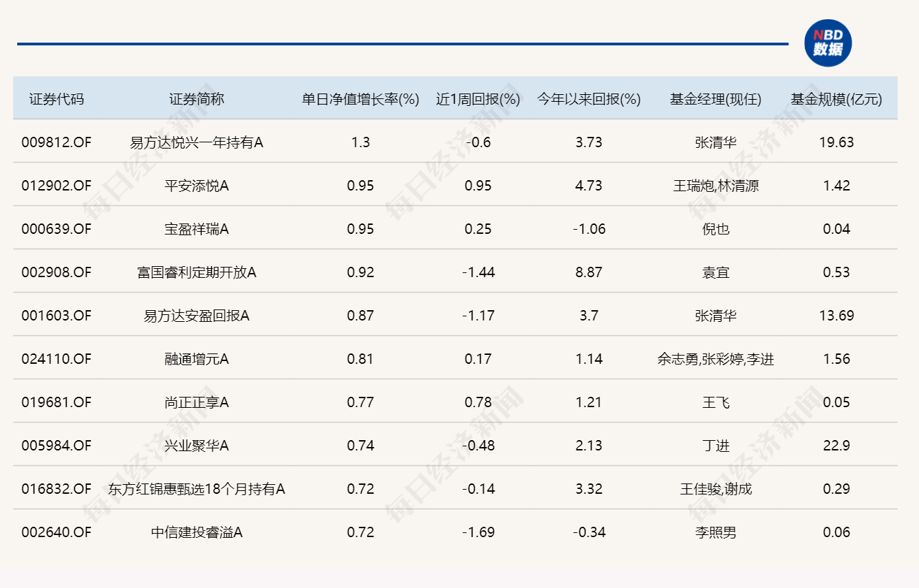
Task: Click the 证券代码 column header
Action: tap(56, 99)
